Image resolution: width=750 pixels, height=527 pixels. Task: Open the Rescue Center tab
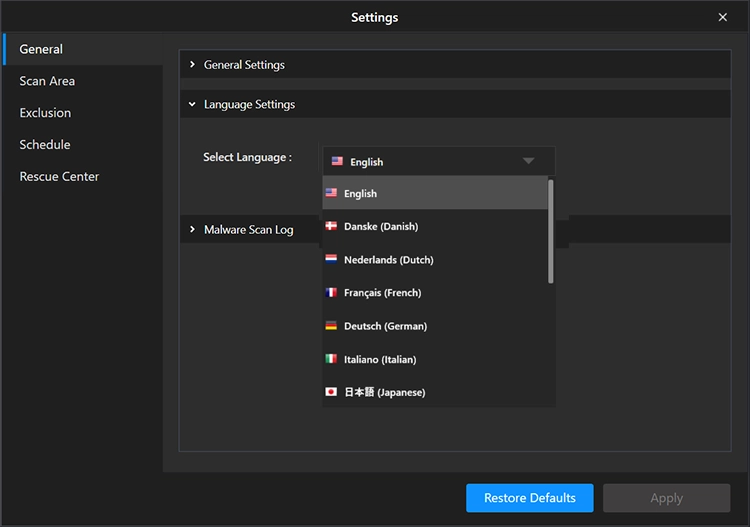(59, 177)
